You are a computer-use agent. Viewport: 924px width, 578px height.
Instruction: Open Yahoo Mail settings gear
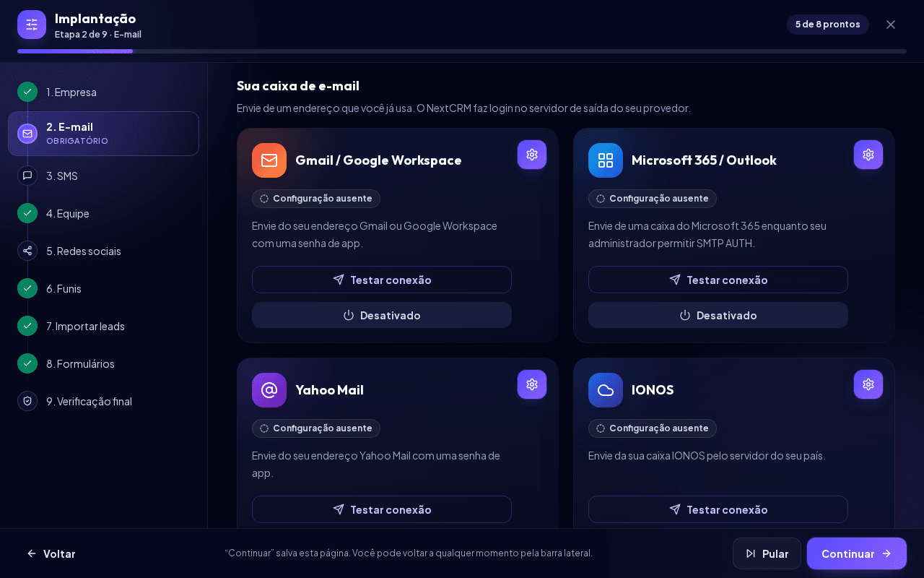coord(532,384)
